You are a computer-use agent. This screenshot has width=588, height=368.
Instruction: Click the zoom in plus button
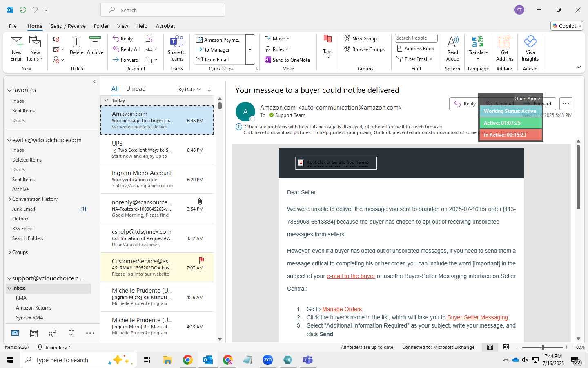pyautogui.click(x=566, y=347)
